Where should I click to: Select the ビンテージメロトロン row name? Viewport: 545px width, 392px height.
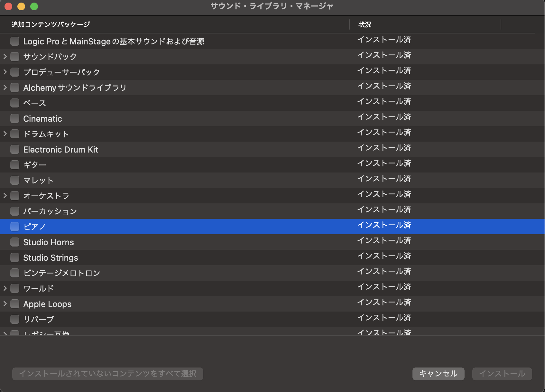tap(62, 273)
